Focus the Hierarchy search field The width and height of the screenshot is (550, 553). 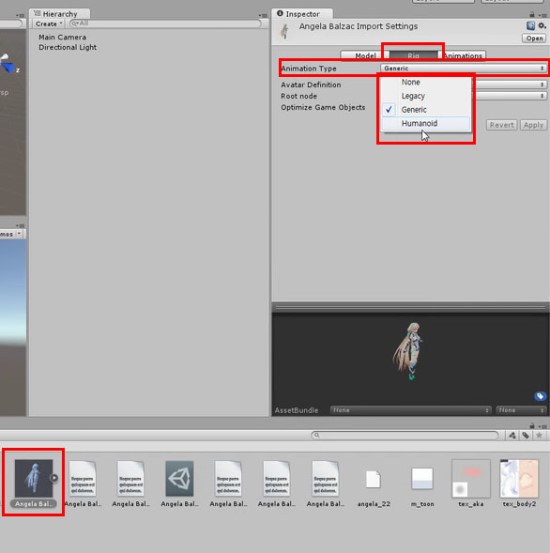click(x=165, y=23)
